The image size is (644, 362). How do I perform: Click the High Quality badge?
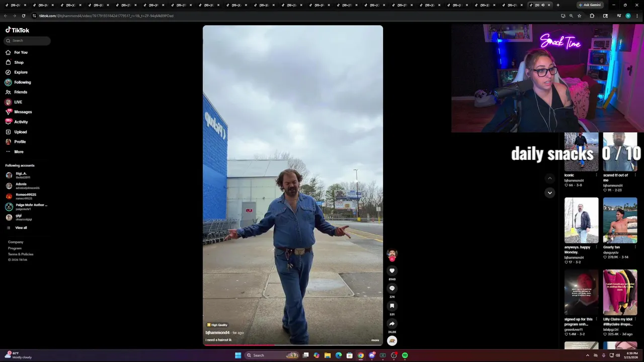point(217,325)
